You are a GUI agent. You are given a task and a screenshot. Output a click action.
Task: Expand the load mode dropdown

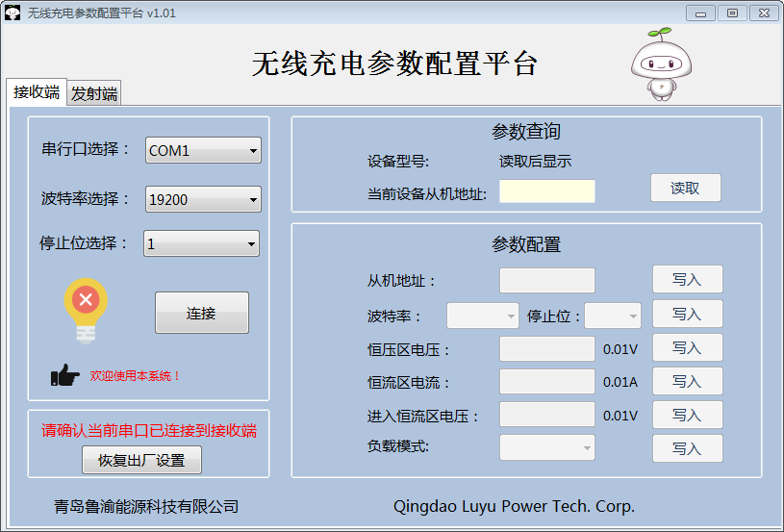[x=547, y=447]
